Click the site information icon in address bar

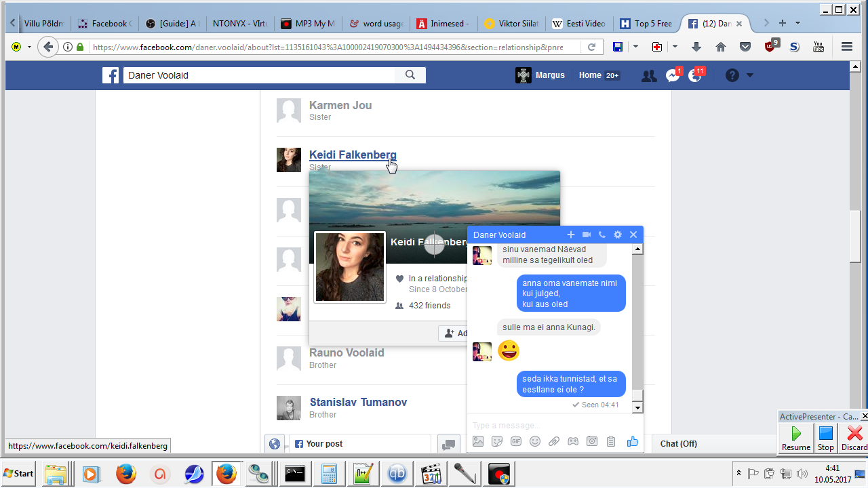point(68,47)
